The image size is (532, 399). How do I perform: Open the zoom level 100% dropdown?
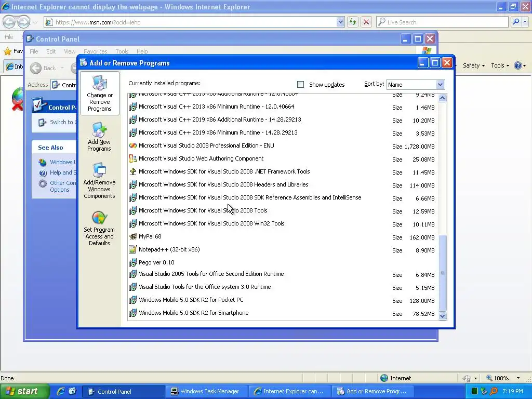pyautogui.click(x=518, y=378)
